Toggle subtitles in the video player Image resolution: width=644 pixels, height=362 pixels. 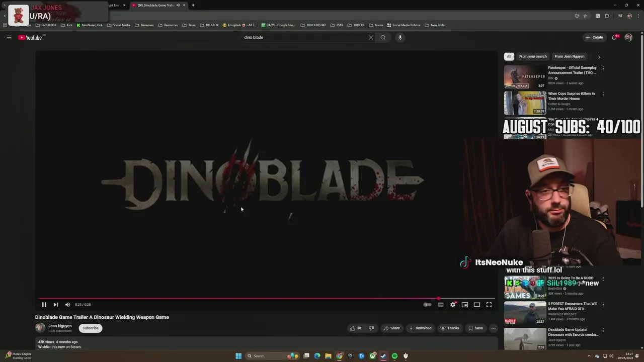tap(441, 305)
